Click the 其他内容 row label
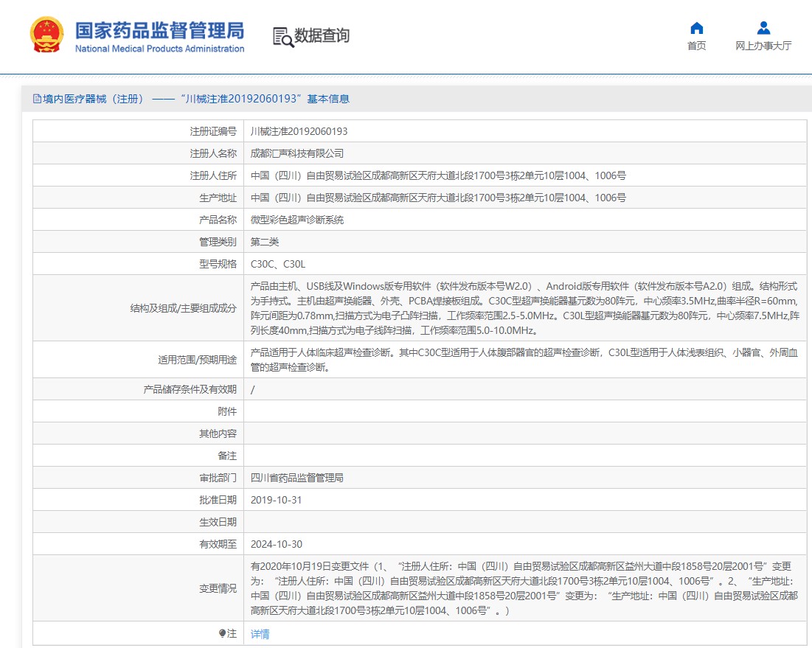This screenshot has height=648, width=812. [218, 433]
